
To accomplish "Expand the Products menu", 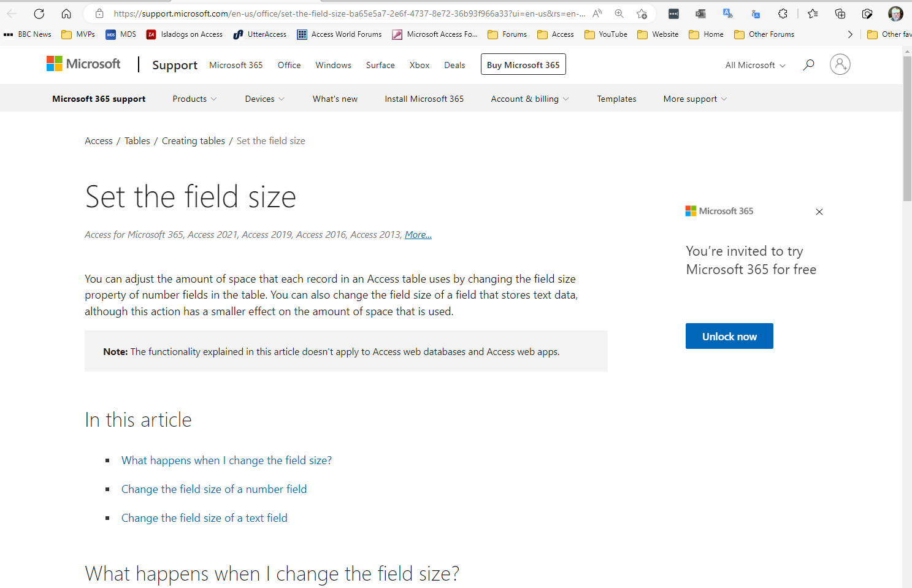I will pyautogui.click(x=194, y=99).
